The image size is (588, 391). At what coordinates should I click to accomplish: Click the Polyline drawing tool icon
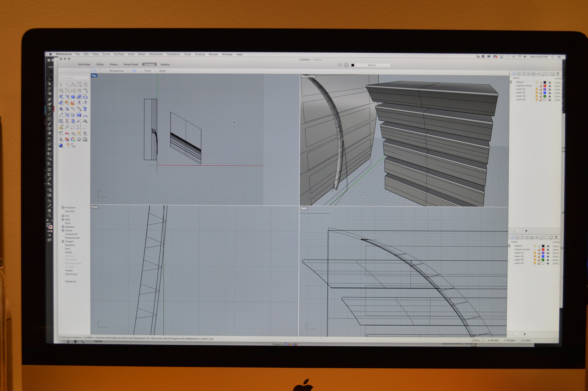tap(73, 84)
